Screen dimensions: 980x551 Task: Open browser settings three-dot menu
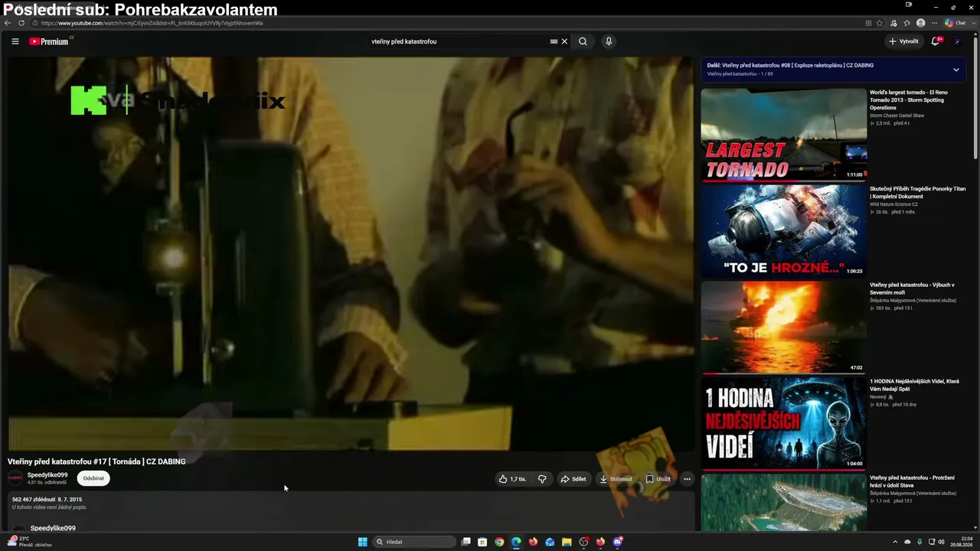click(934, 23)
